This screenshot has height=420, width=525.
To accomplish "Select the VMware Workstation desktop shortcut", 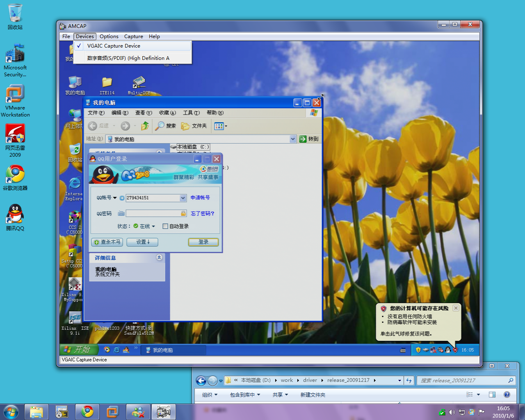I will click(x=15, y=101).
